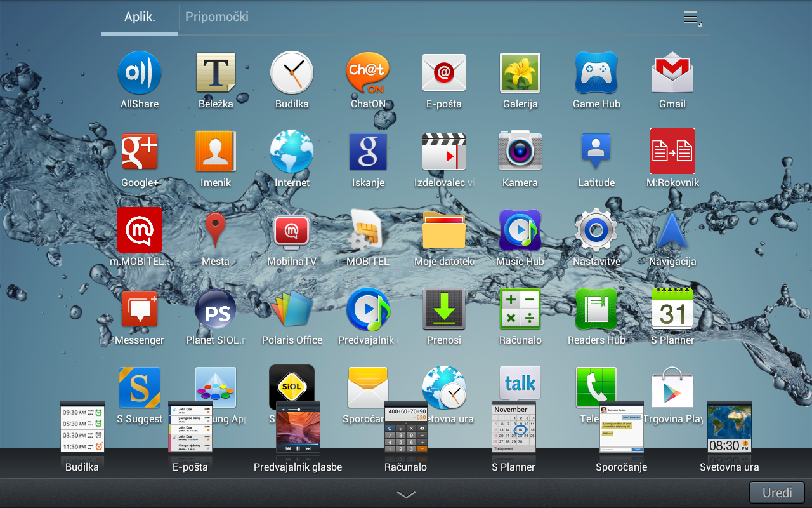Open the S Suggest app

(140, 387)
